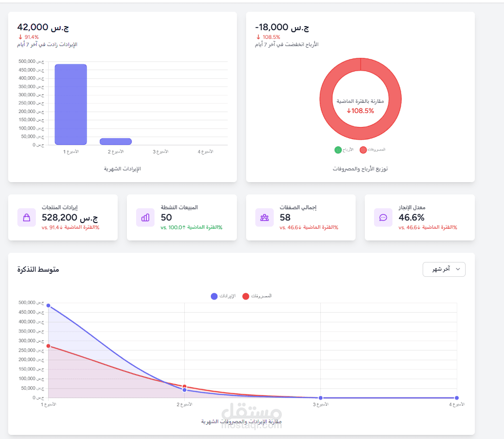504x439 pixels.
Task: Click the -18,000 ج.س profit value
Action: coord(282,27)
